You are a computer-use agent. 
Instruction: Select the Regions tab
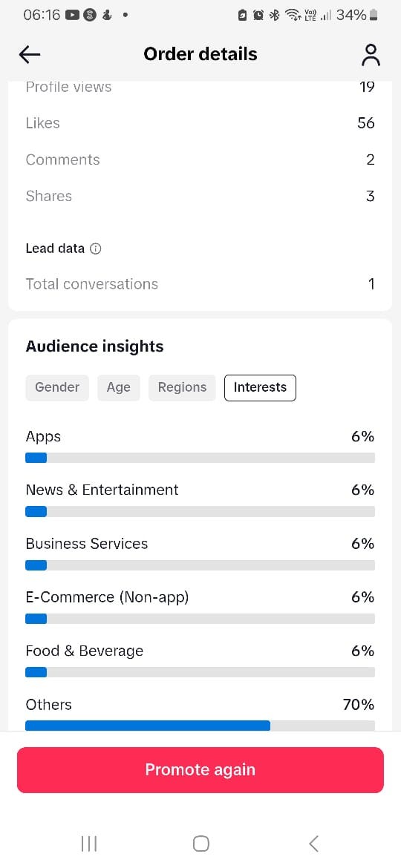(x=182, y=387)
